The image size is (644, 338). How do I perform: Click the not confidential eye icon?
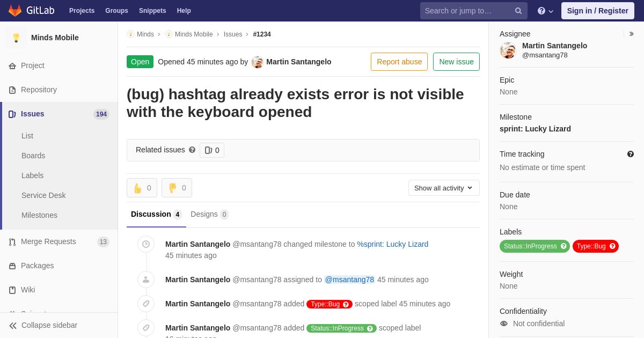point(504,324)
